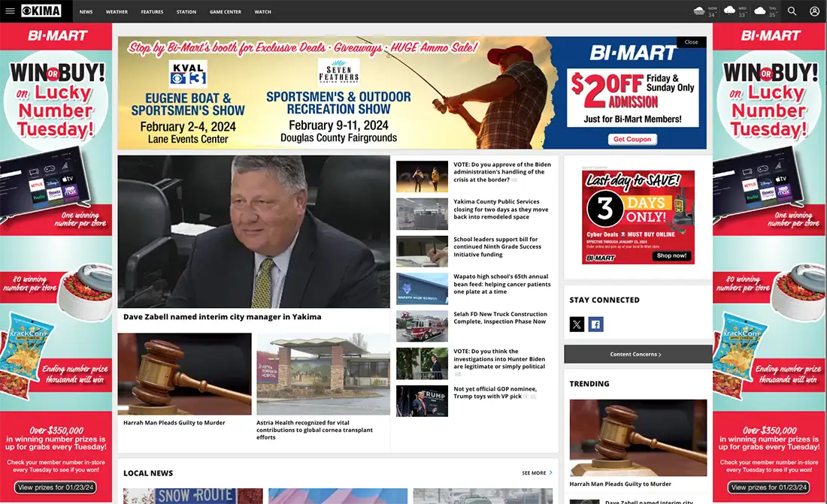This screenshot has height=504, width=827.
Task: Click the Wednesday 33° forecast icon
Action: (729, 11)
